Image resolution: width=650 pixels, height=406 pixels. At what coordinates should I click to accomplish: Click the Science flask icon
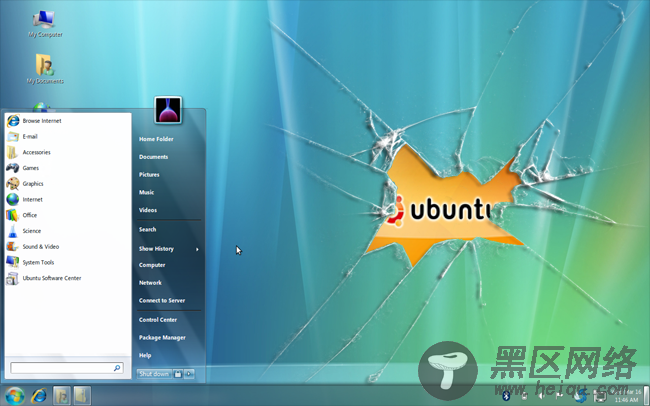(x=12, y=231)
